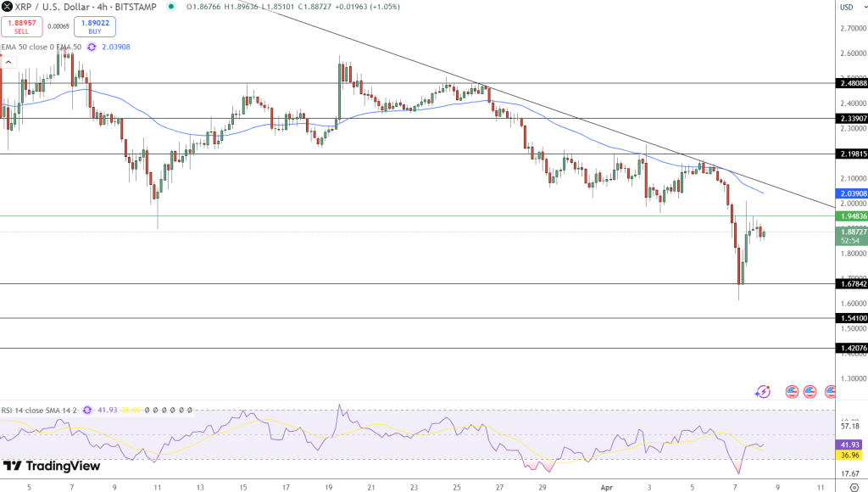
Task: Click the change value +0.01963 (+1.05%)
Action: point(368,7)
